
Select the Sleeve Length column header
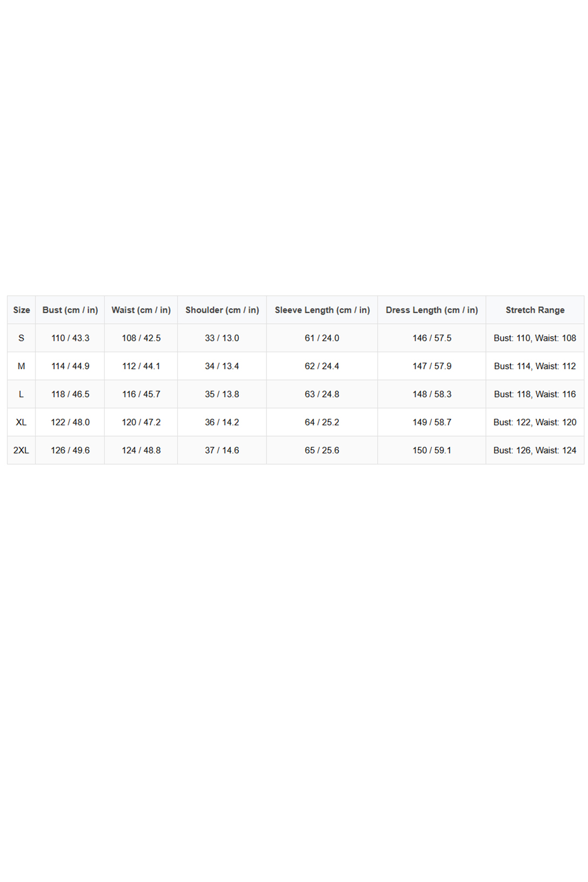tap(322, 310)
